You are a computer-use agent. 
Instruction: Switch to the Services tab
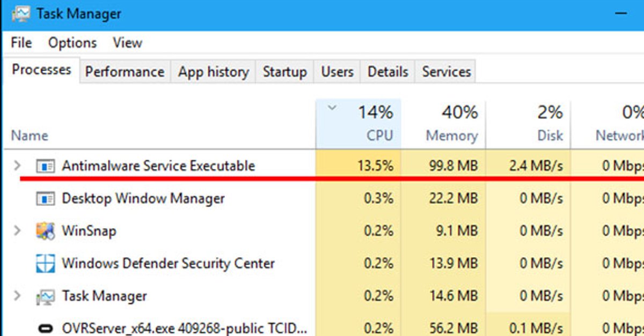[x=445, y=71]
